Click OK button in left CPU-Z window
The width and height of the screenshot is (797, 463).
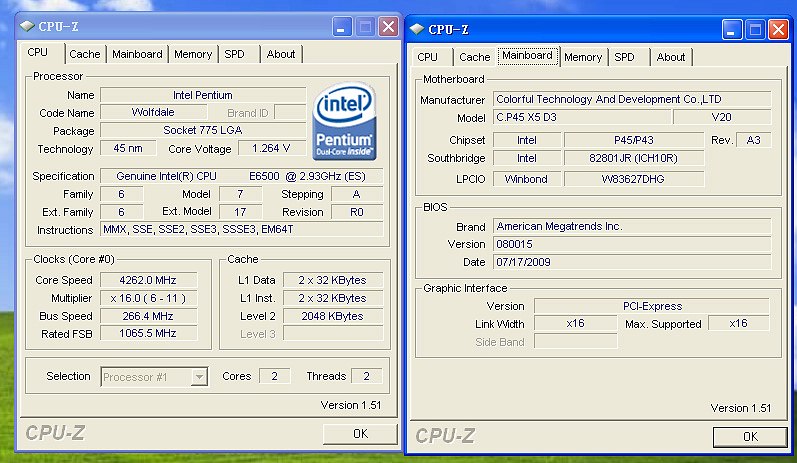coord(360,434)
